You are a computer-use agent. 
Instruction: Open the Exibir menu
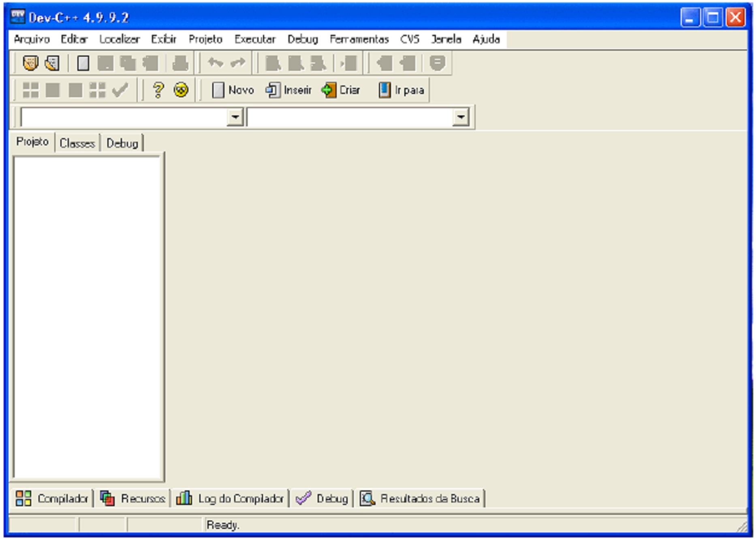[x=164, y=39]
